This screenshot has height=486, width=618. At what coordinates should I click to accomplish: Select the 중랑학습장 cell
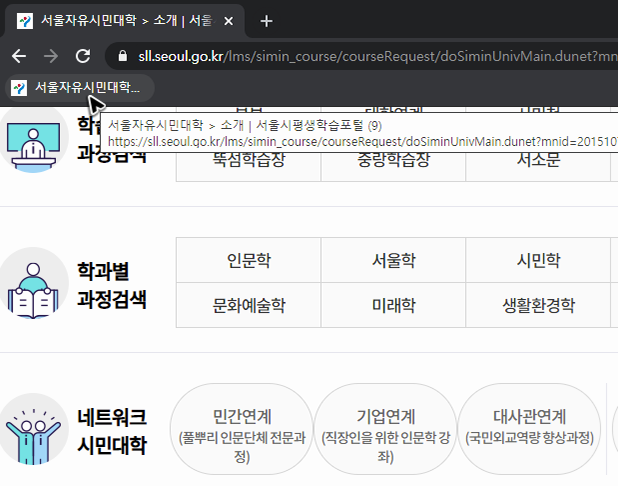[x=393, y=159]
